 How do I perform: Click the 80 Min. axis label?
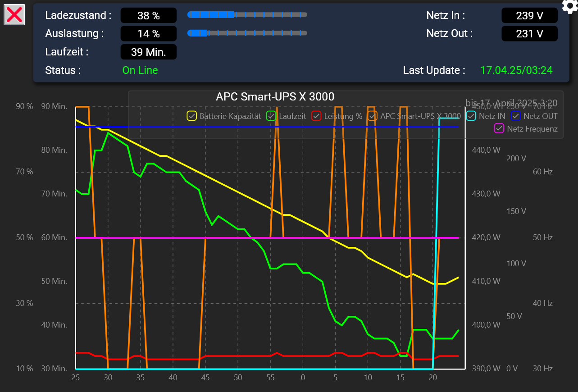click(54, 150)
